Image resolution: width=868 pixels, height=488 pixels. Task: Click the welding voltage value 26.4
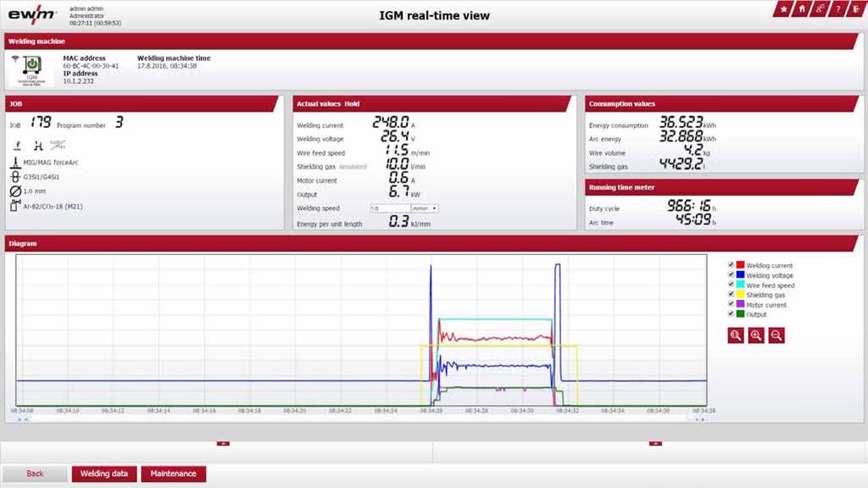[395, 136]
